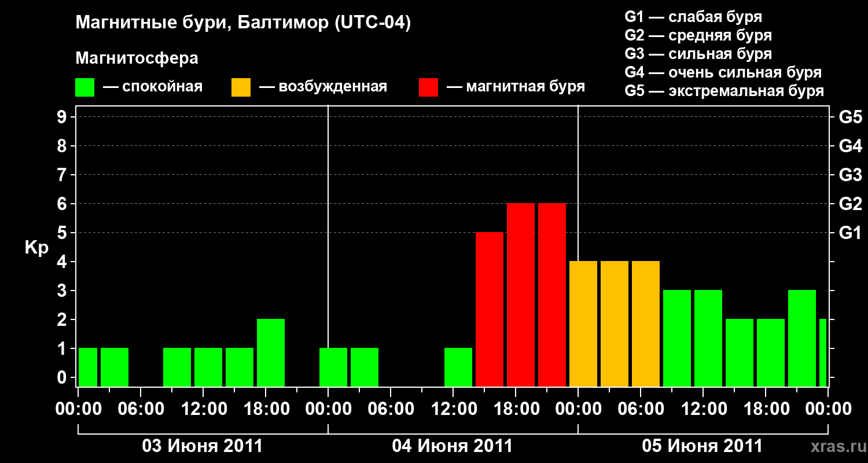Click the '06:00' time label under 05 June
This screenshot has height=463, width=868.
[x=641, y=409]
